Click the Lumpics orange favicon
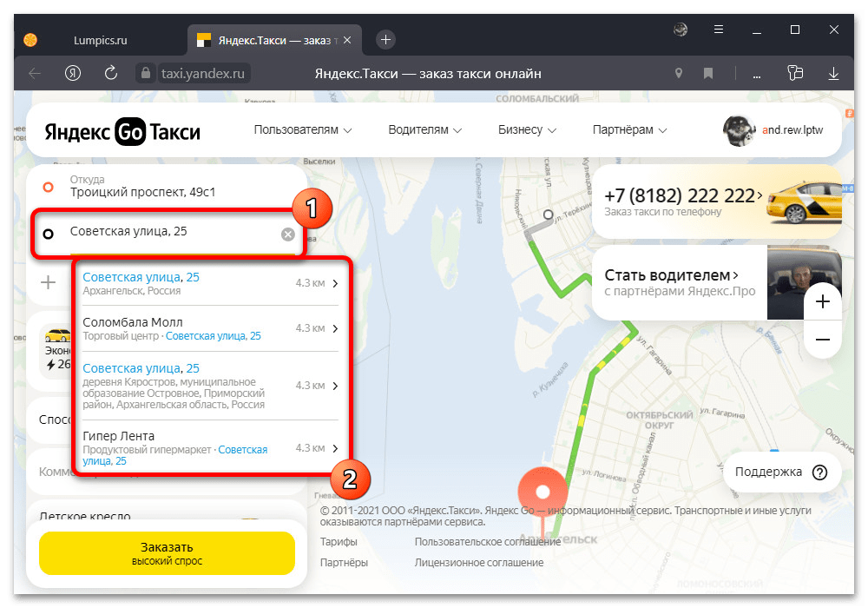 pyautogui.click(x=30, y=40)
